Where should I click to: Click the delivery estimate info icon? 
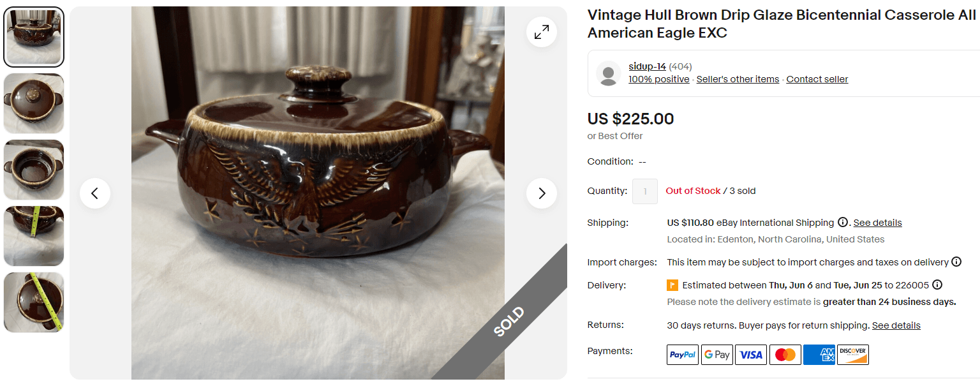coord(937,285)
